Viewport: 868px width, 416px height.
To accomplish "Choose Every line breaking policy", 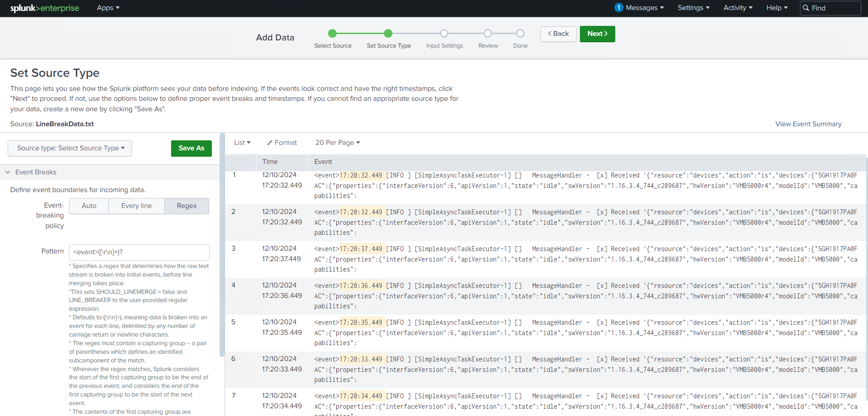I will 137,206.
